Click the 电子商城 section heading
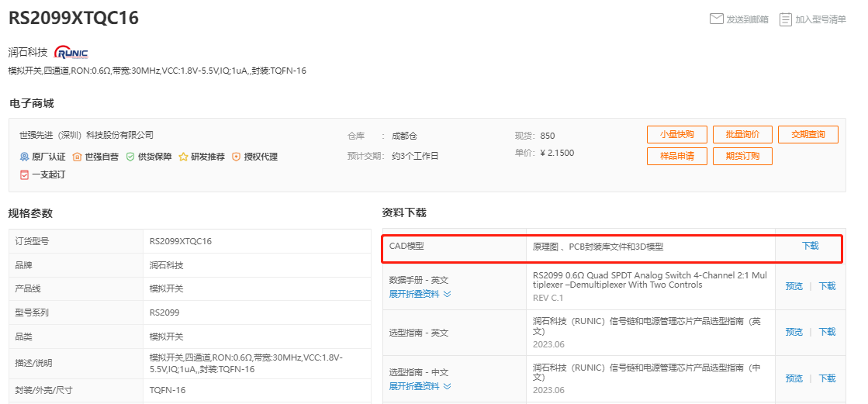 tap(32, 103)
